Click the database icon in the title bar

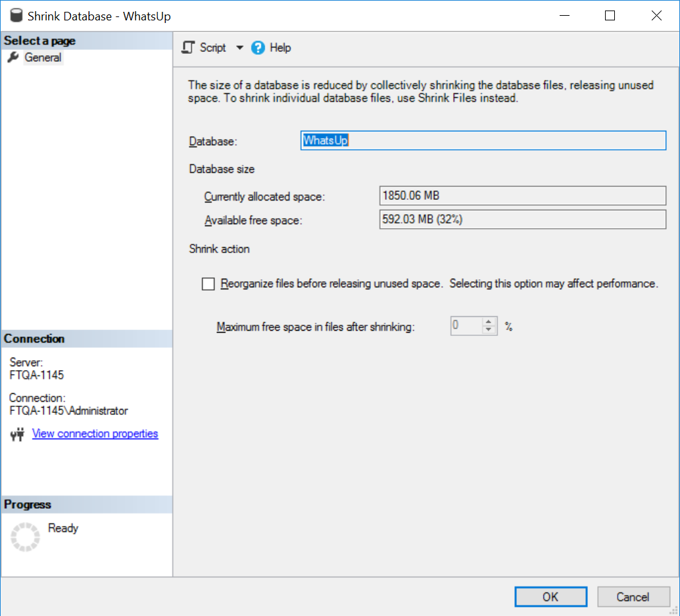(x=16, y=15)
